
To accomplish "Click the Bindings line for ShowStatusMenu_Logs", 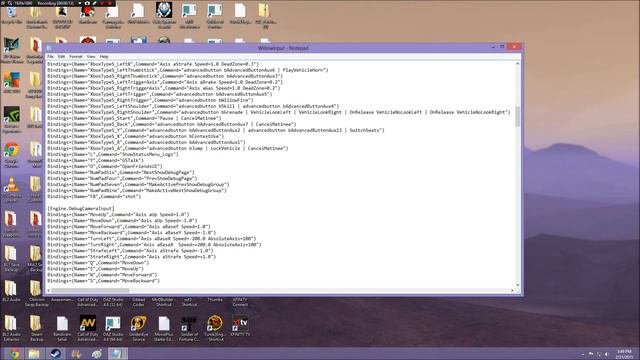I will (x=113, y=154).
